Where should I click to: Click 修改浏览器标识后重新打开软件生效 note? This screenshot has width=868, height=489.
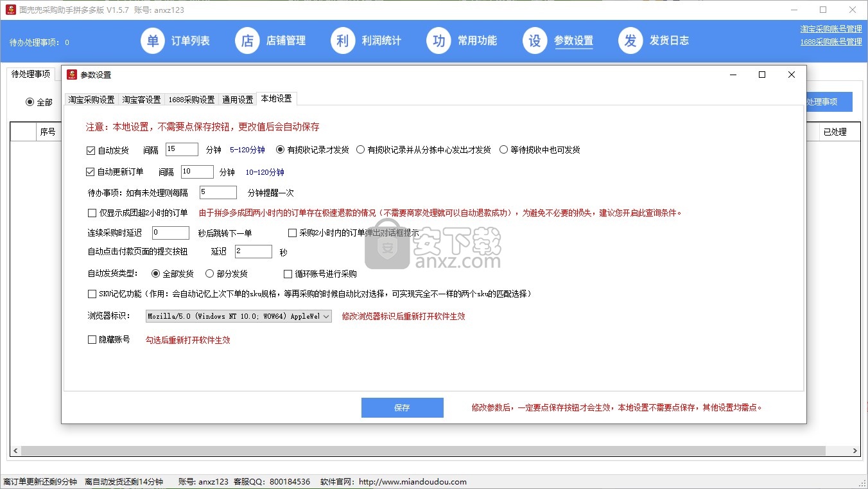pos(403,316)
